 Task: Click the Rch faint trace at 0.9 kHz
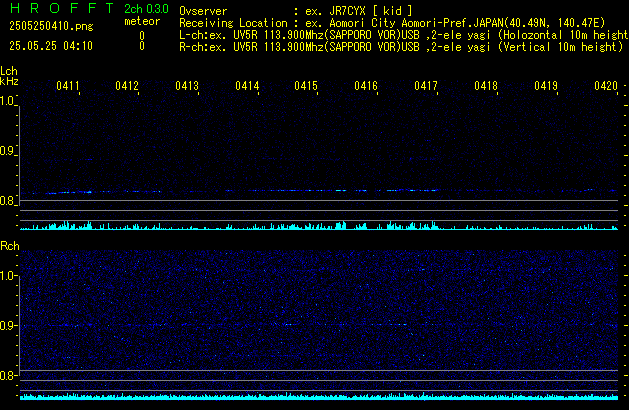click(x=319, y=325)
